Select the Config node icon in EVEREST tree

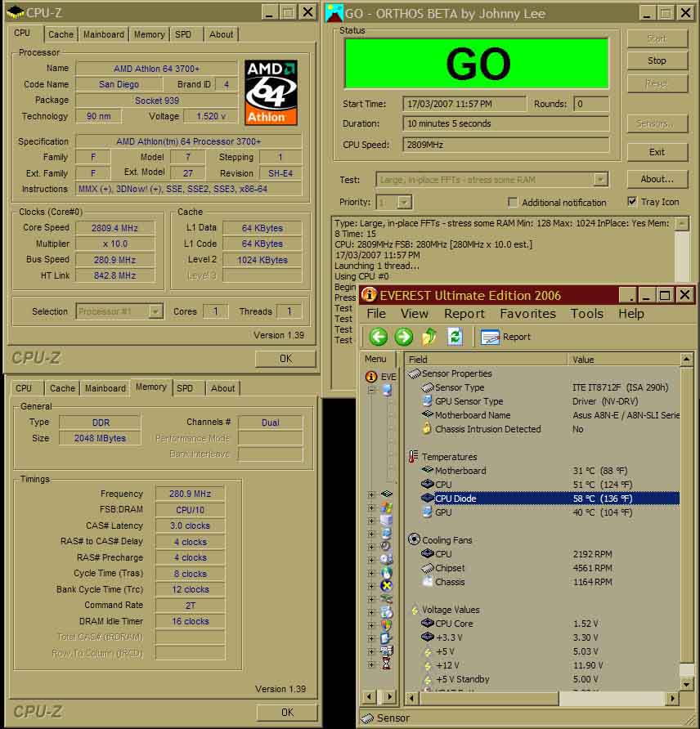[387, 637]
